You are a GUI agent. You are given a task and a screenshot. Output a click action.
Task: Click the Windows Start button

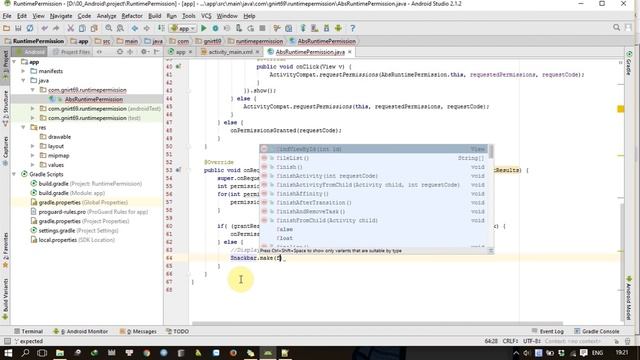coord(8,353)
